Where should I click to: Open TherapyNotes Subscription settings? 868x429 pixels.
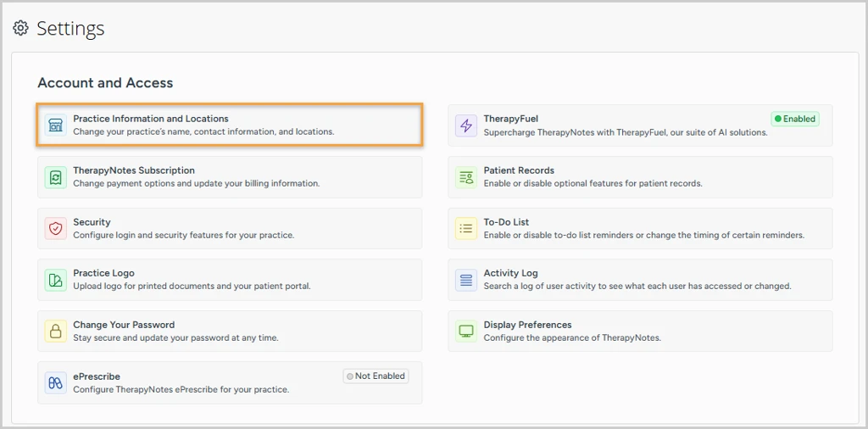pyautogui.click(x=230, y=177)
